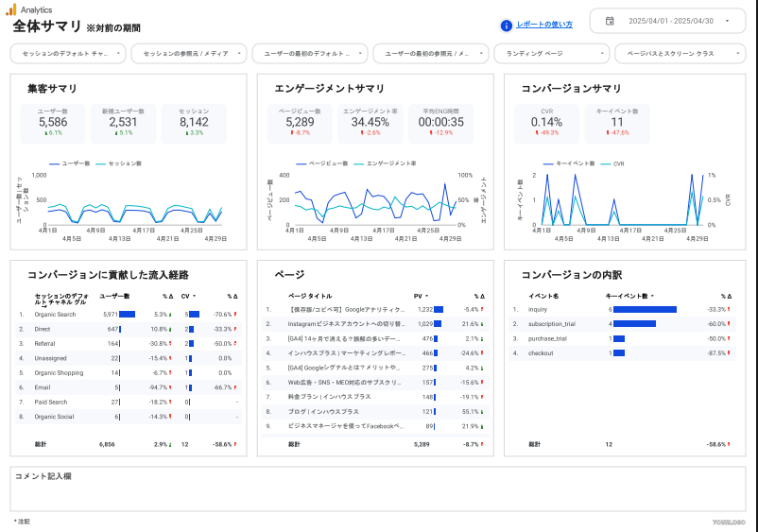Select the Organic Search channel row
The width and height of the screenshot is (758, 532).
coord(129,315)
